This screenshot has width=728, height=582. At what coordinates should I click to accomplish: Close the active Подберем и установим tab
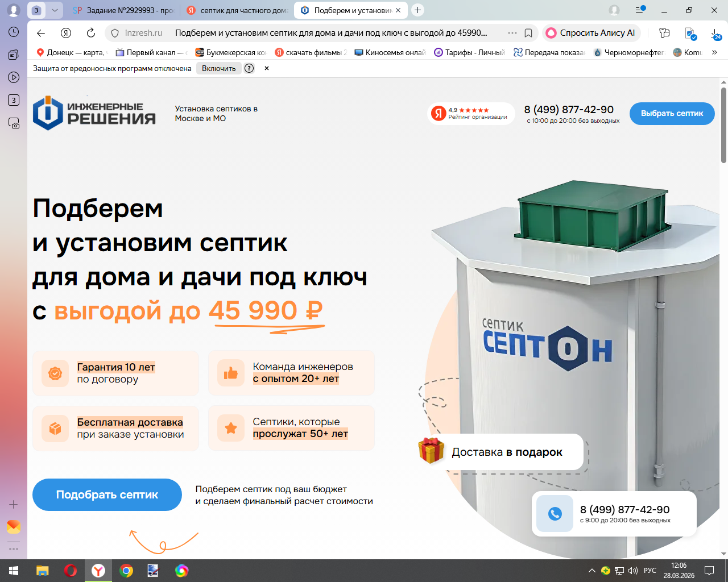pyautogui.click(x=398, y=10)
